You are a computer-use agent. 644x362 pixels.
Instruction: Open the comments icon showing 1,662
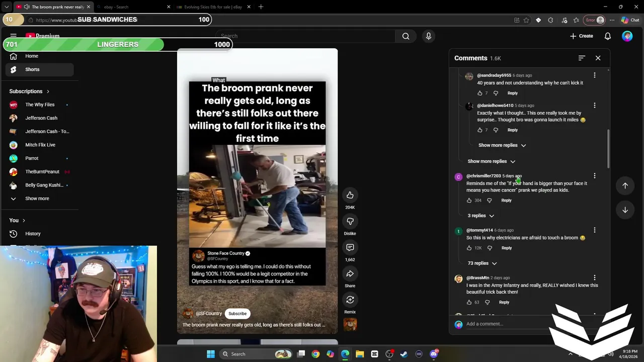pos(350,247)
